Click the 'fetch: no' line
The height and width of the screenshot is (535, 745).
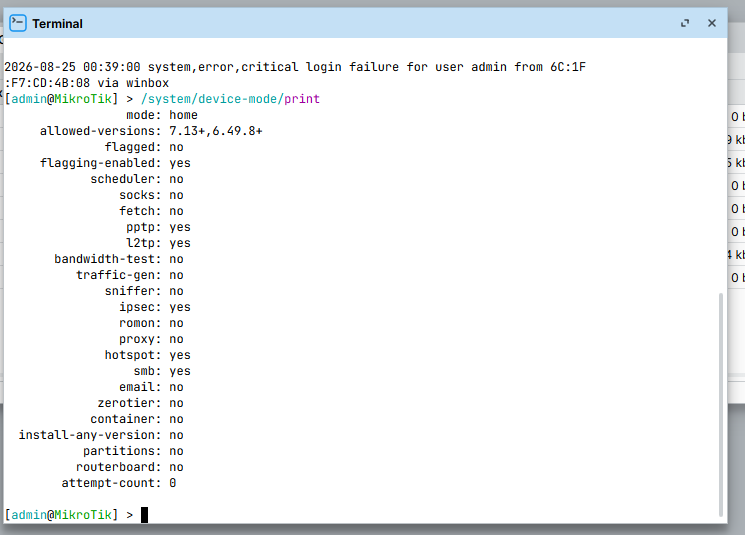[151, 211]
